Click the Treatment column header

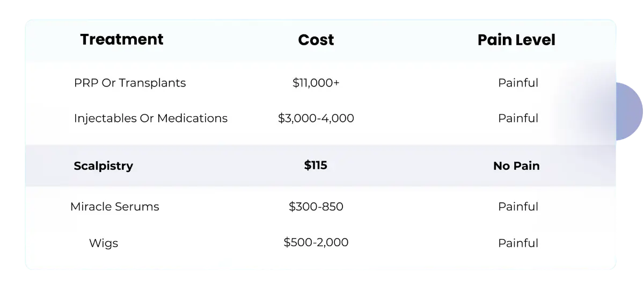[122, 39]
